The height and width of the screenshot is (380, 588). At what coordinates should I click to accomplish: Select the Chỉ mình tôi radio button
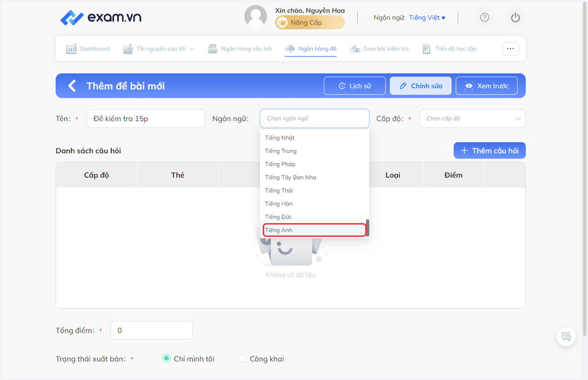pos(166,358)
